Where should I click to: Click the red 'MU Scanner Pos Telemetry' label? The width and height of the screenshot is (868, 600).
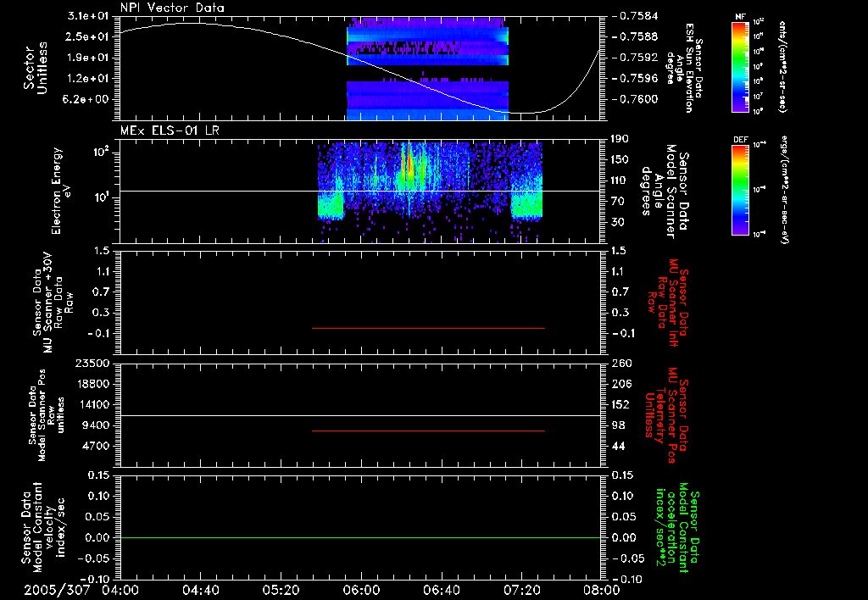[666, 415]
